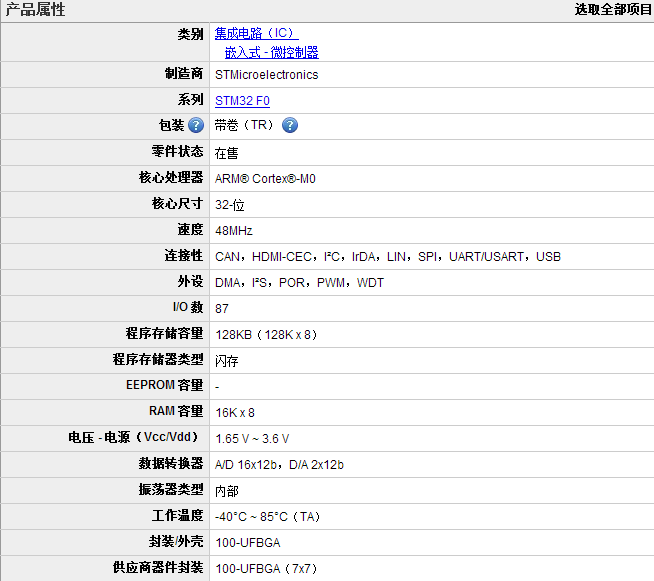Click the help icon after 带卷（TR）
This screenshot has width=654, height=581.
(x=290, y=126)
